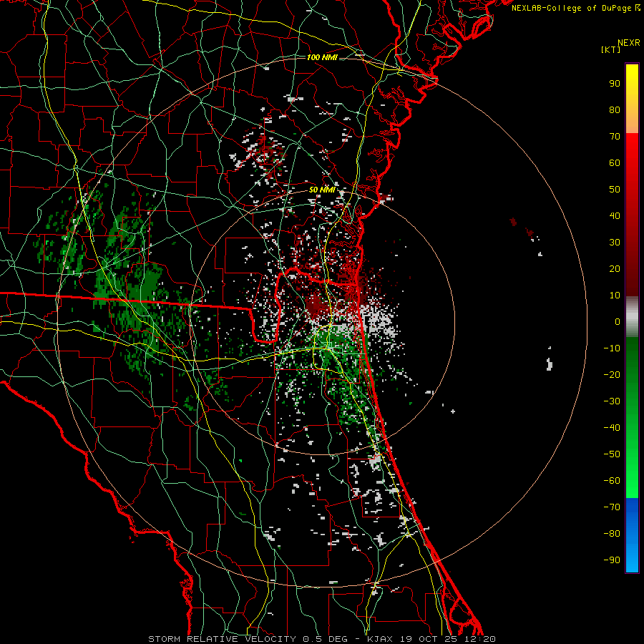Viewport: 644px width, 644px height.
Task: Click the "[KT]" units label above the color scale
Action: click(611, 49)
